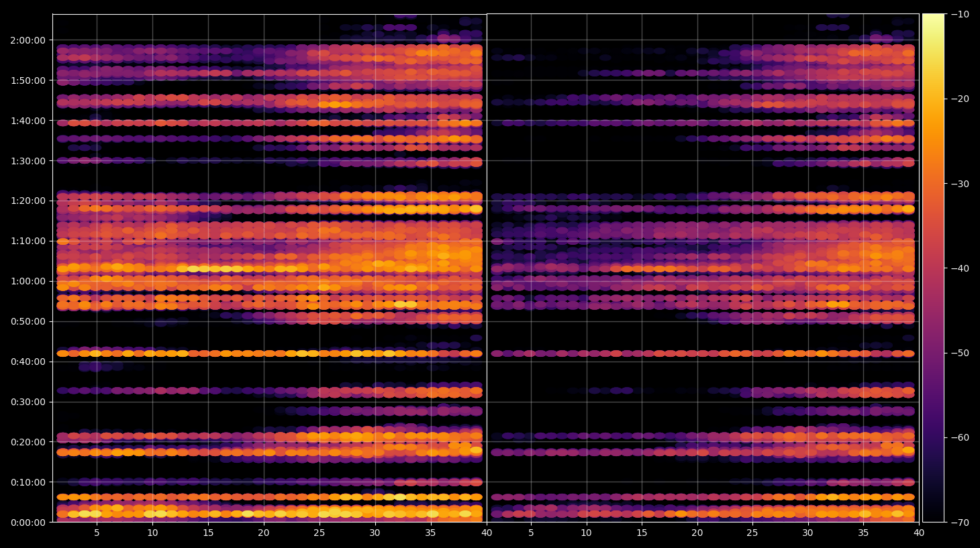Select the 1:20:00 time axis label
Screen dimensions: 980x548
[28, 201]
